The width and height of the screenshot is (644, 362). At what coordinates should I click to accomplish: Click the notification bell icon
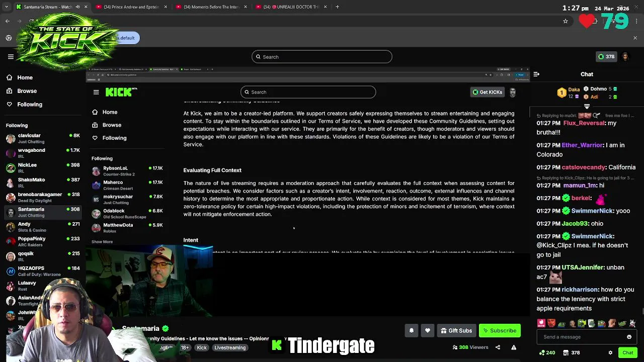click(x=411, y=330)
